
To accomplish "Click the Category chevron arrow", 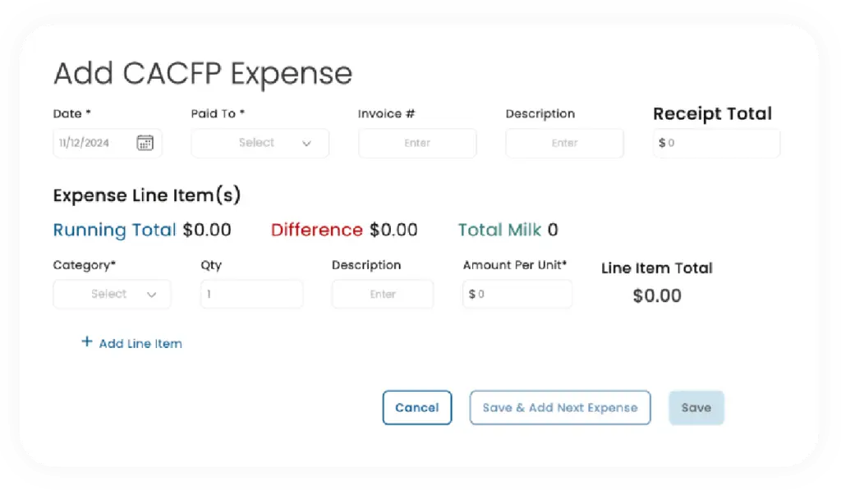I will point(151,295).
